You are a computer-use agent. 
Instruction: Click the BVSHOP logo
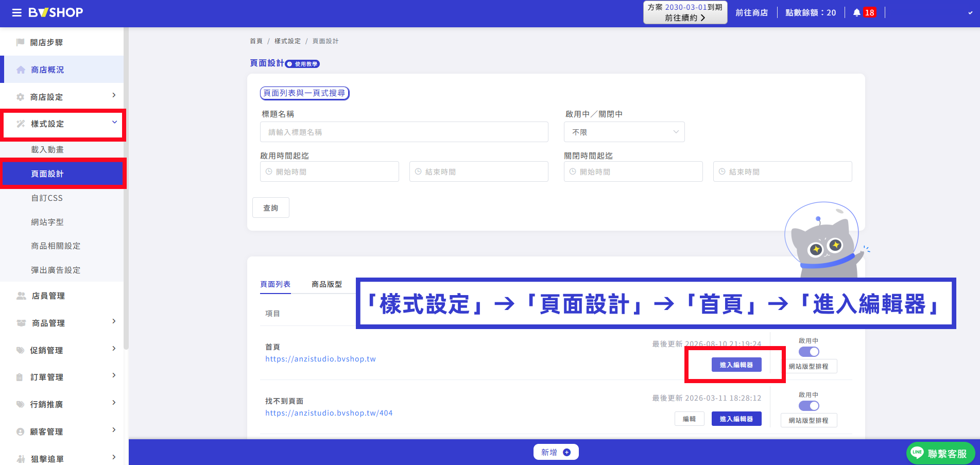56,12
